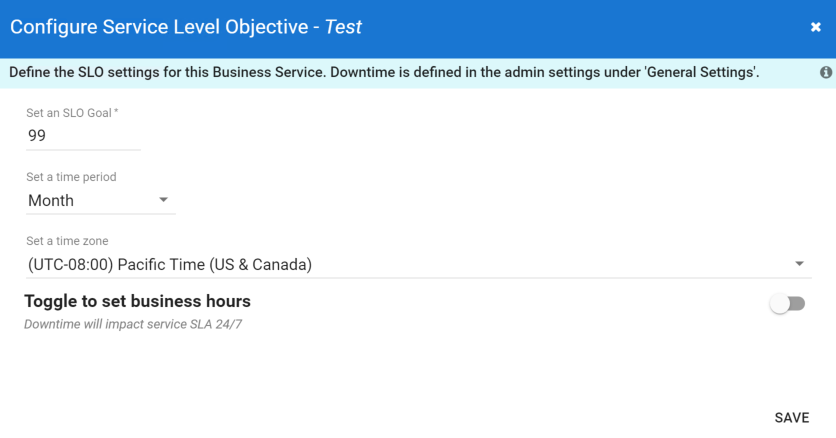Screen dimensions: 836x438
Task: Click the SLO Goal input field
Action: click(x=82, y=136)
